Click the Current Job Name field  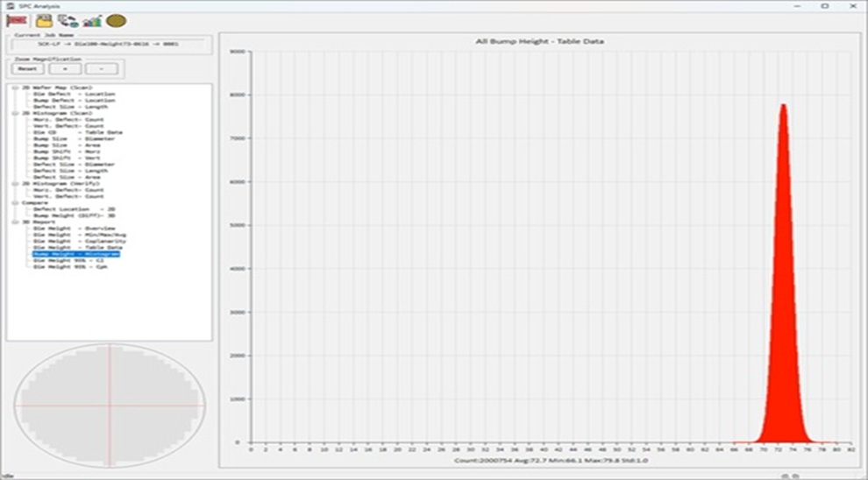[x=109, y=44]
